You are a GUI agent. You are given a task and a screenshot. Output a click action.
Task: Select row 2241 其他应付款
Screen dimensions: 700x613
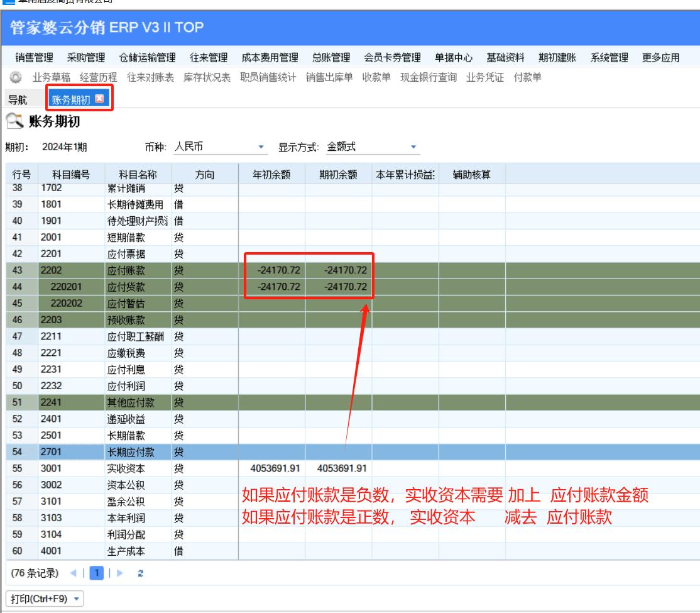click(353, 402)
